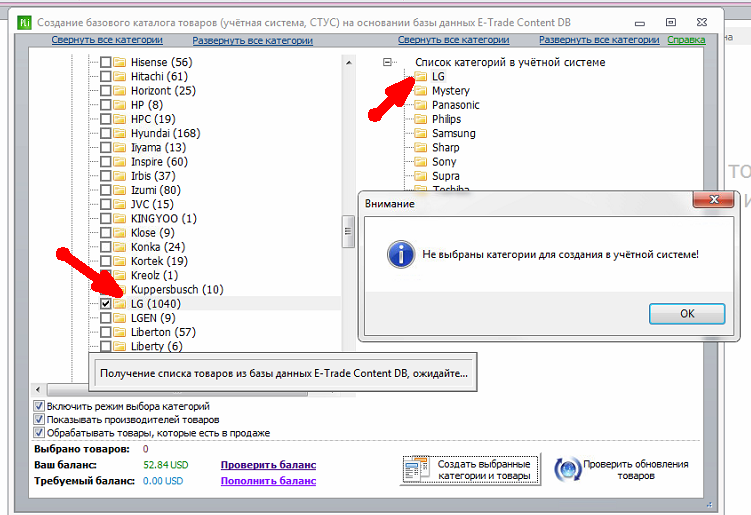The width and height of the screenshot is (751, 515).
Task: Click the Sony folder icon in right tree
Action: [421, 162]
